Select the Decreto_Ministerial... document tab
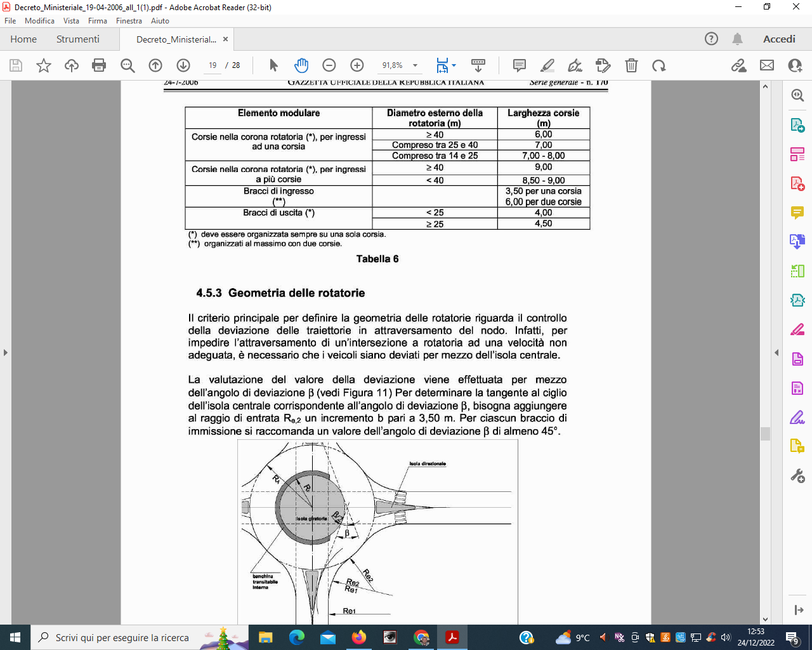 pyautogui.click(x=176, y=39)
